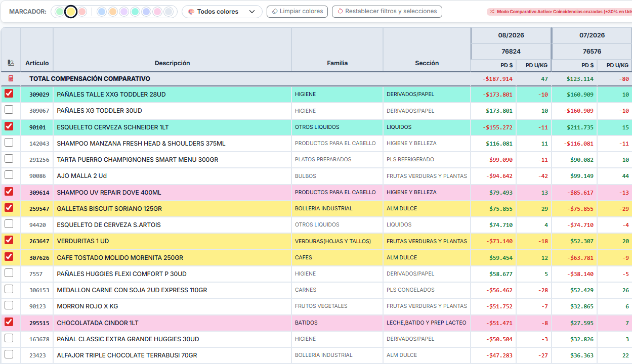Click Restablecer filtros y selecciones button
The height and width of the screenshot is (364, 632).
pyautogui.click(x=387, y=12)
